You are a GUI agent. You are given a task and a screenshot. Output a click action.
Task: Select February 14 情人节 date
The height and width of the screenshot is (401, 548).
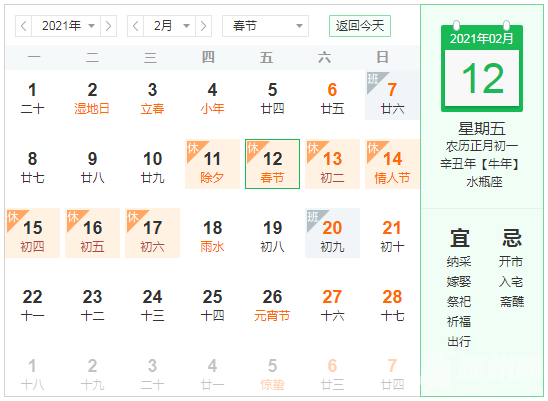coord(392,164)
